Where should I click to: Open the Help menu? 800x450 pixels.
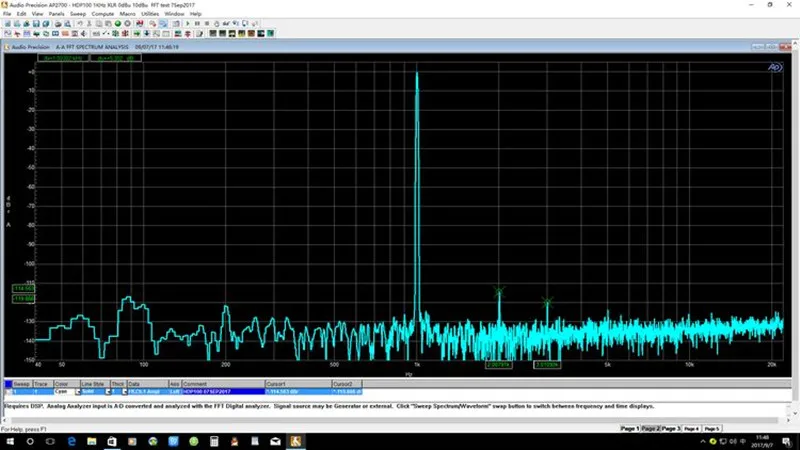pos(195,14)
